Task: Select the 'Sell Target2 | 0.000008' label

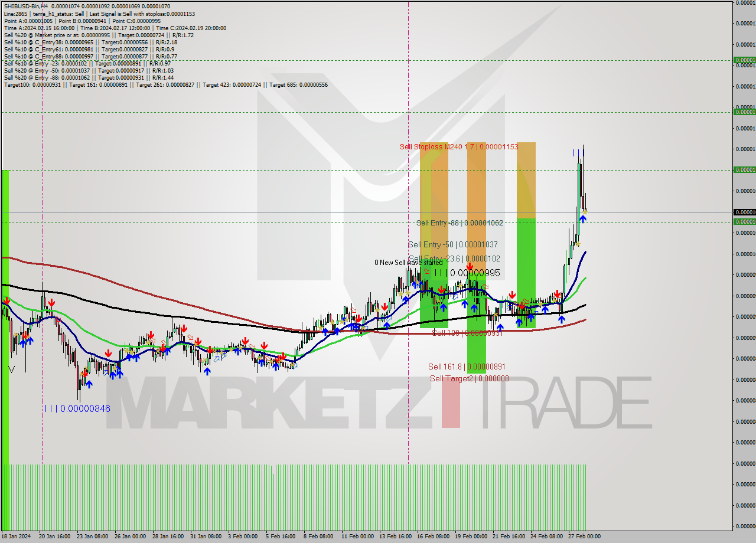Action: pyautogui.click(x=469, y=378)
